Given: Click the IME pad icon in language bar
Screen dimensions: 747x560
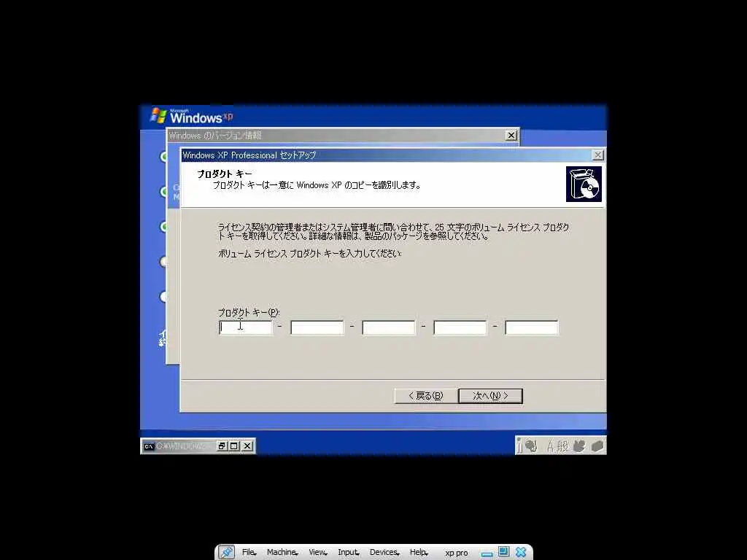Looking at the screenshot, I should coord(579,446).
